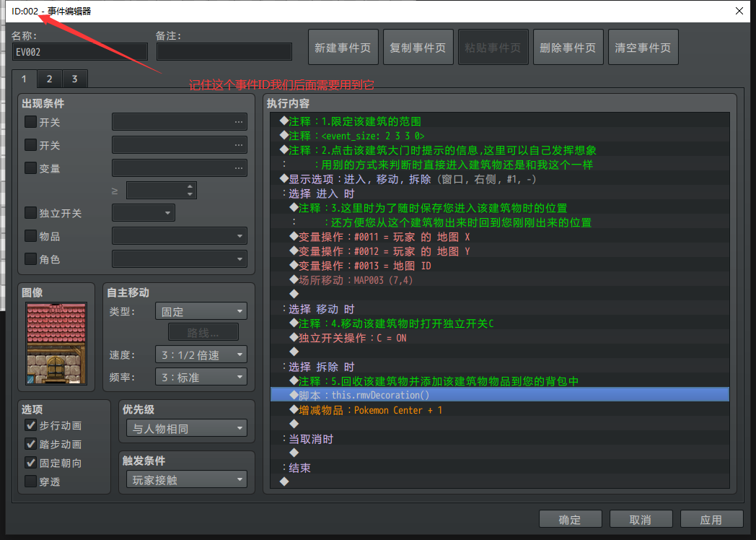Select the 显示选项 进入, 移动, 拆除 command
This screenshot has width=756, height=540.
coord(499,179)
